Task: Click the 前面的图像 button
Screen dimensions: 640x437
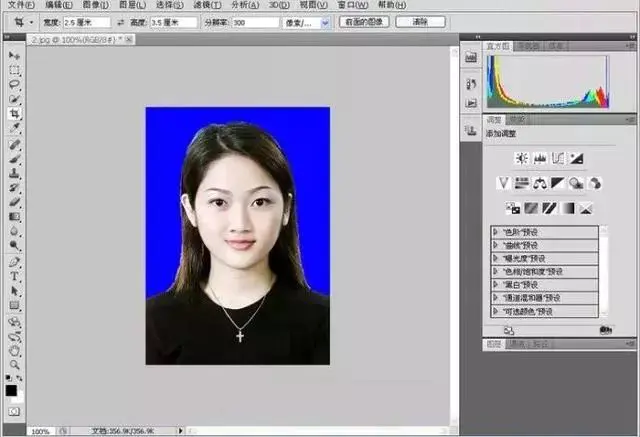Action: 363,21
